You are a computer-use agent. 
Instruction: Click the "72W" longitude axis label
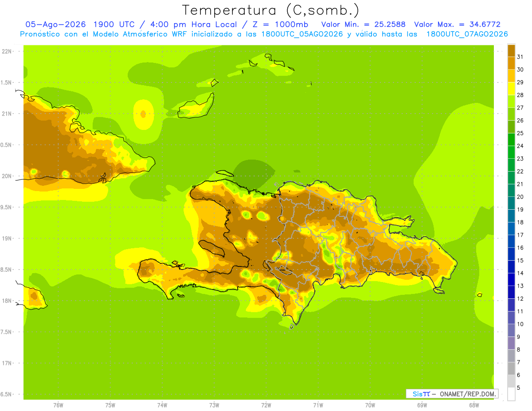coord(266,405)
